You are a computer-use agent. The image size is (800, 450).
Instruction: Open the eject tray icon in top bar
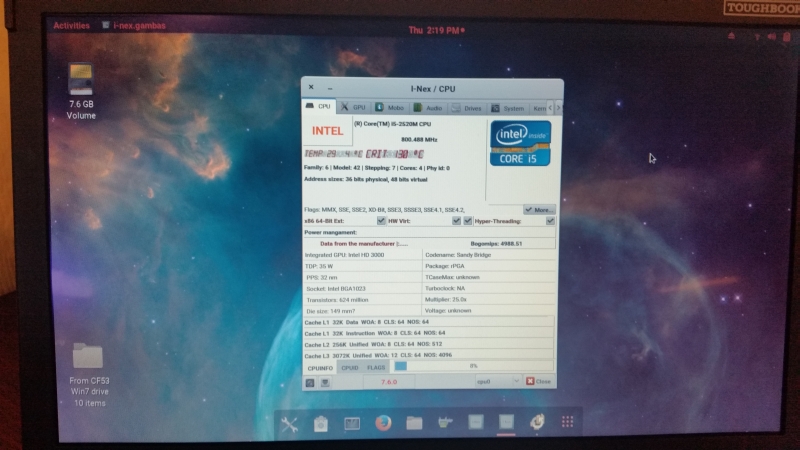click(x=732, y=36)
